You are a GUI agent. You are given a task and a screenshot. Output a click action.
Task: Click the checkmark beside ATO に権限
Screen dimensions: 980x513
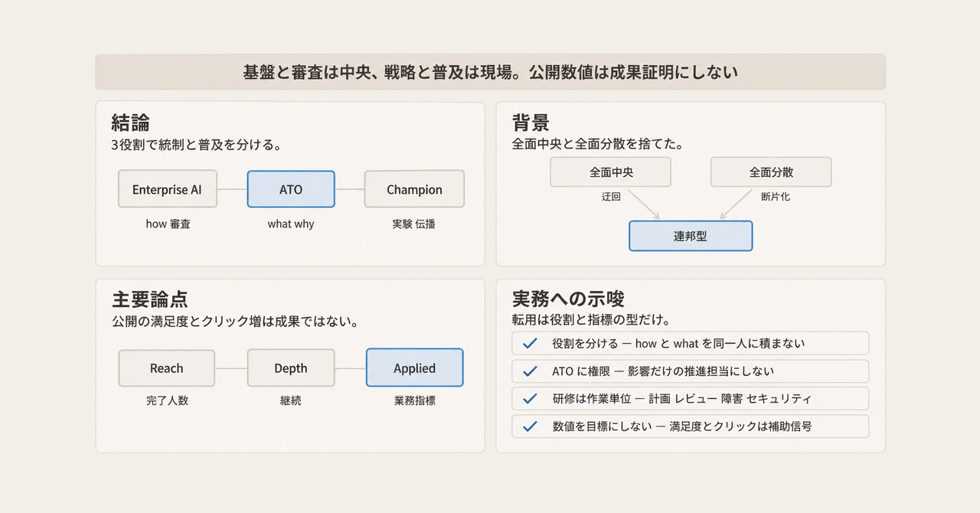coord(528,371)
